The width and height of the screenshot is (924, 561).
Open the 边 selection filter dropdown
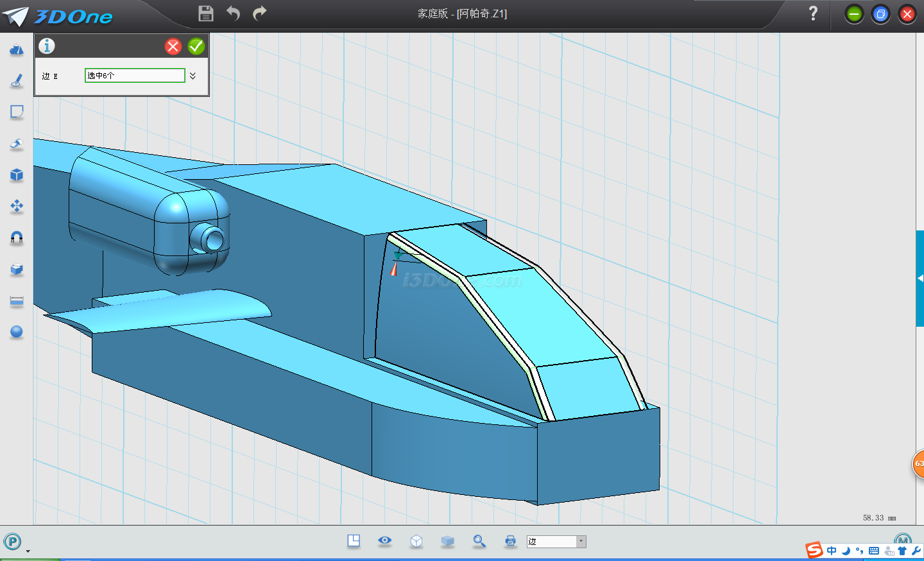pyautogui.click(x=581, y=541)
